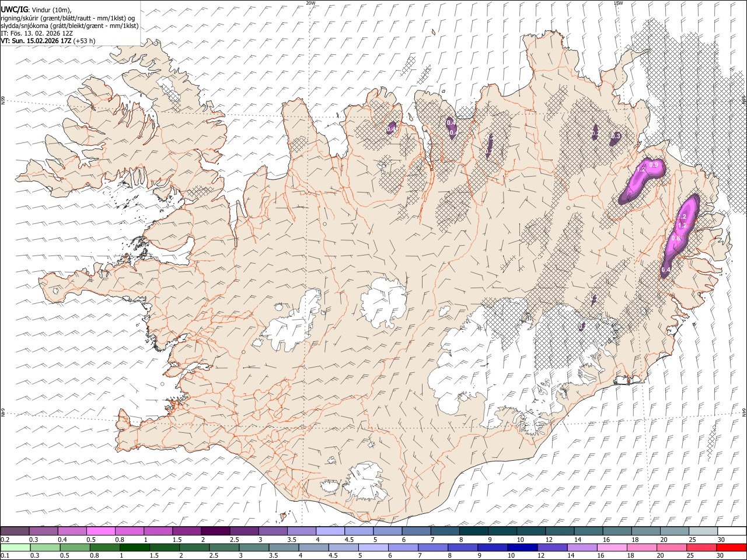Select the deep blue 10 swatch in lower legend

pos(522,548)
